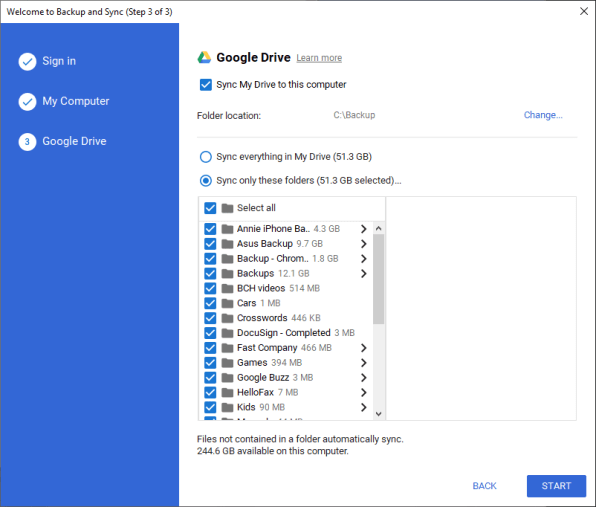Uncheck the Backup - Chrom.. checkbox
596x507 pixels.
click(210, 259)
